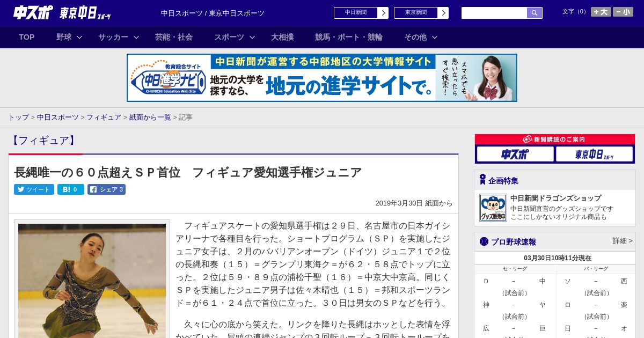Go to 中日スポーツ breadcrumb link
Viewport: 644px width, 338px height.
(x=58, y=117)
